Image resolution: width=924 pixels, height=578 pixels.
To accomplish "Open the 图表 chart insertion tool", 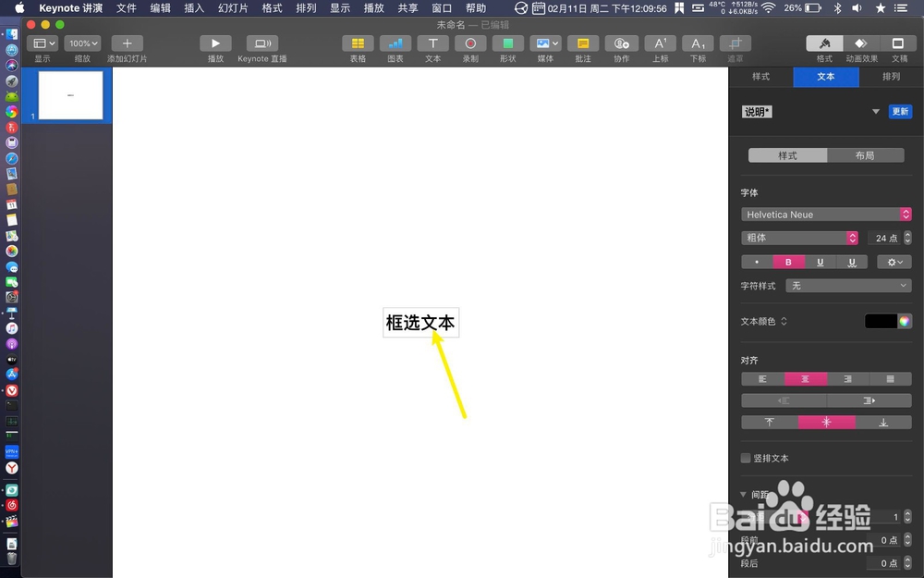I will 395,43.
